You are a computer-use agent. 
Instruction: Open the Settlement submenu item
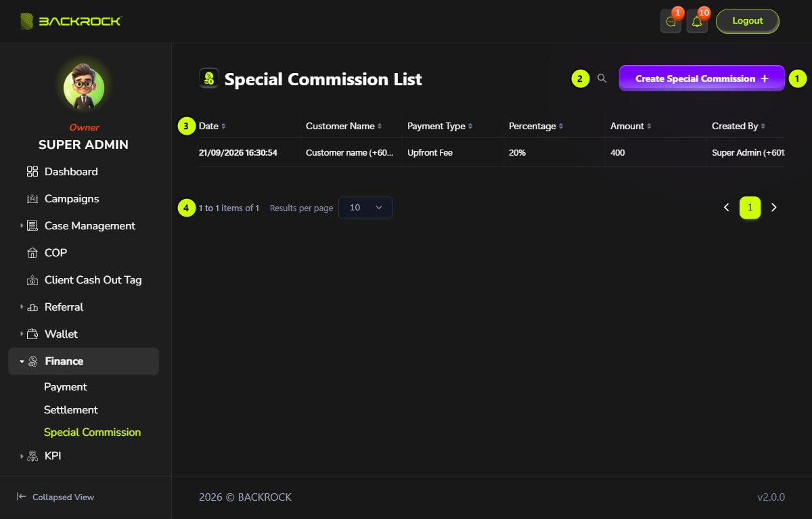click(x=71, y=410)
